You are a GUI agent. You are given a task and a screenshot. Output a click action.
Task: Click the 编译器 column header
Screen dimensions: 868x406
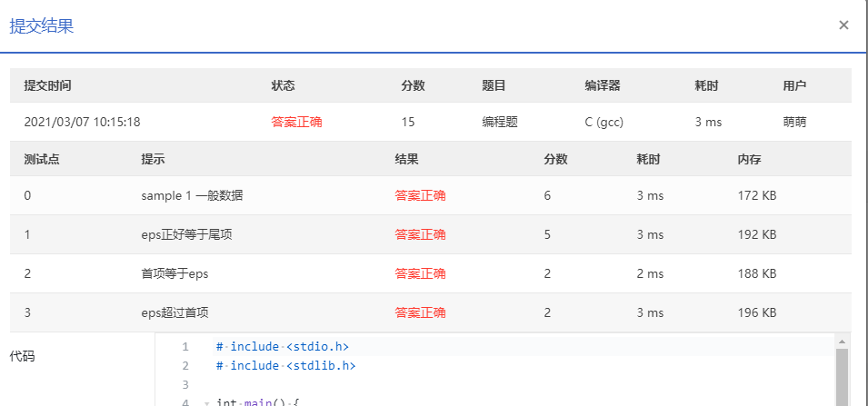(x=603, y=85)
